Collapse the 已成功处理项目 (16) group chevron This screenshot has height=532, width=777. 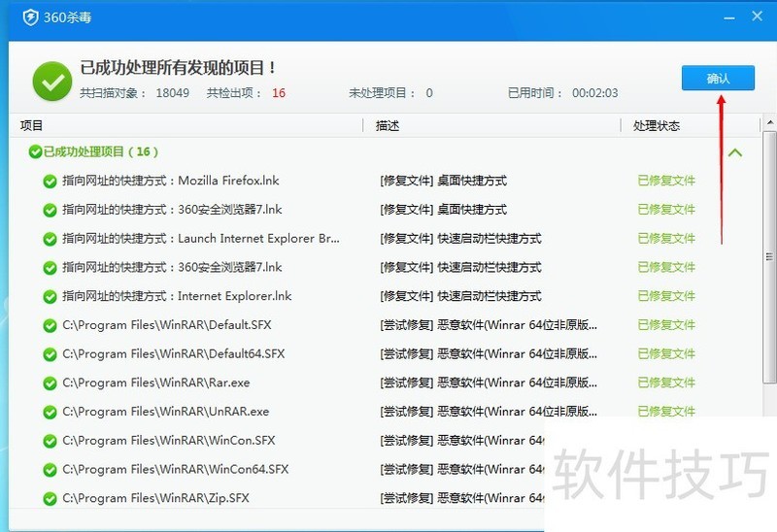pos(735,152)
